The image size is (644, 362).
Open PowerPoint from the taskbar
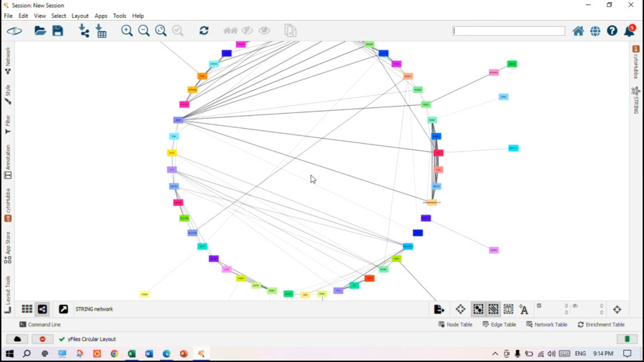point(184,353)
